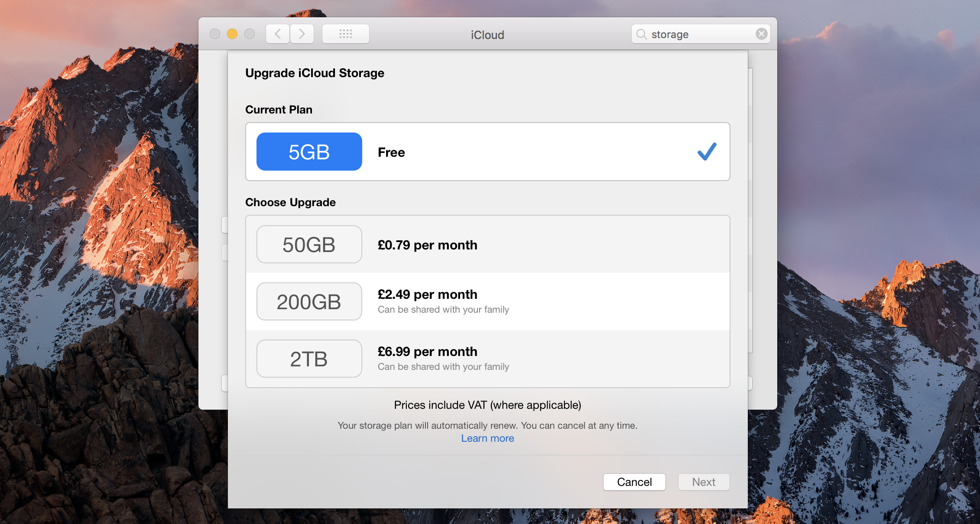
Task: Go forward with the right chevron
Action: pos(302,34)
